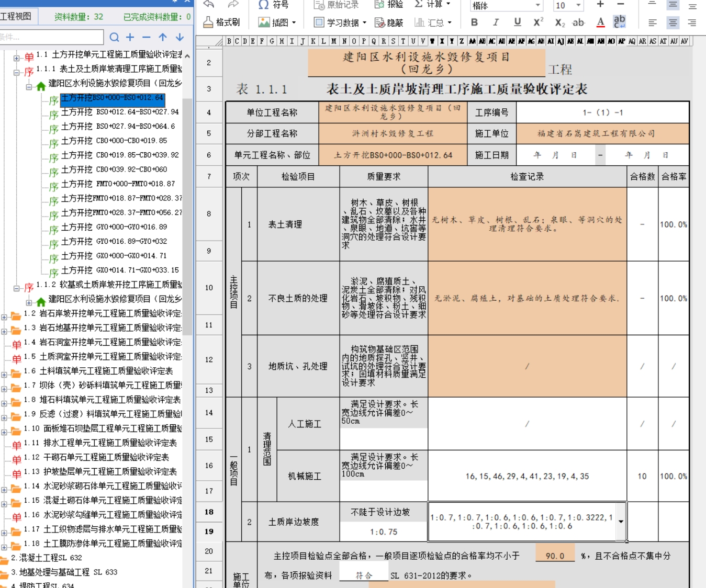Click the tree panel vertical scrollbar
This screenshot has height=588, width=706.
pyautogui.click(x=187, y=217)
